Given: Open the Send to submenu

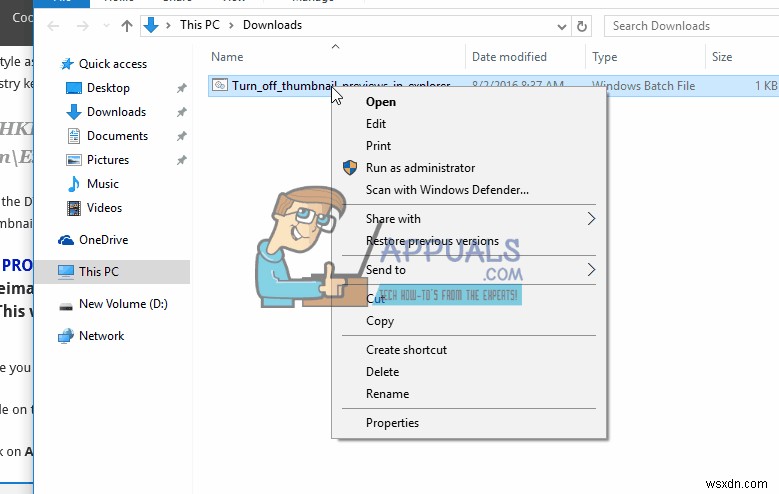Looking at the screenshot, I should click(x=468, y=270).
